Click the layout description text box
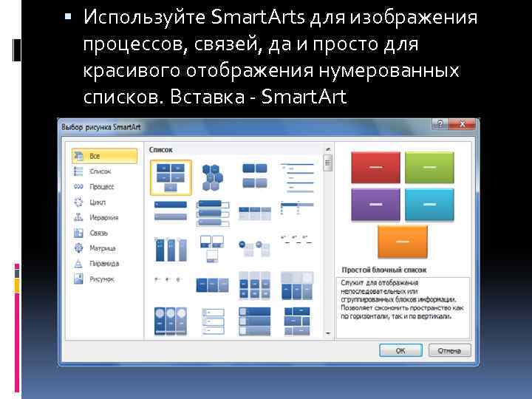532x399 pixels. tap(403, 307)
